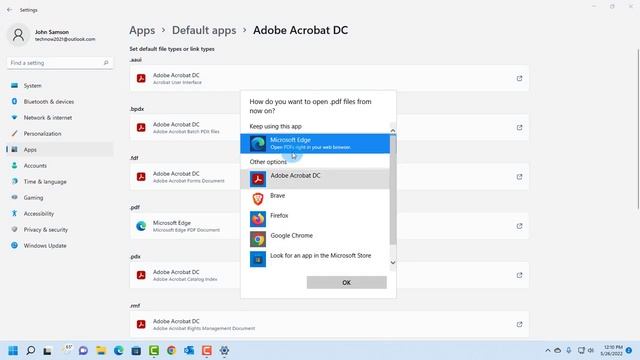Open Time & language settings

(60, 182)
